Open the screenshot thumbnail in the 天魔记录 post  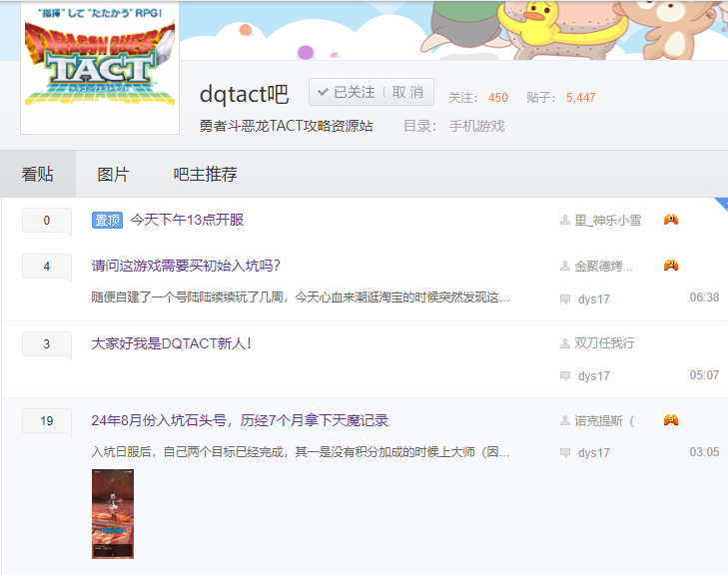click(x=113, y=514)
